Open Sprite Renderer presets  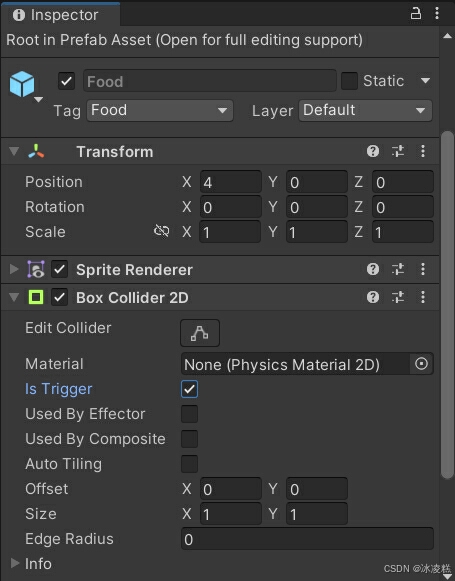coord(398,269)
